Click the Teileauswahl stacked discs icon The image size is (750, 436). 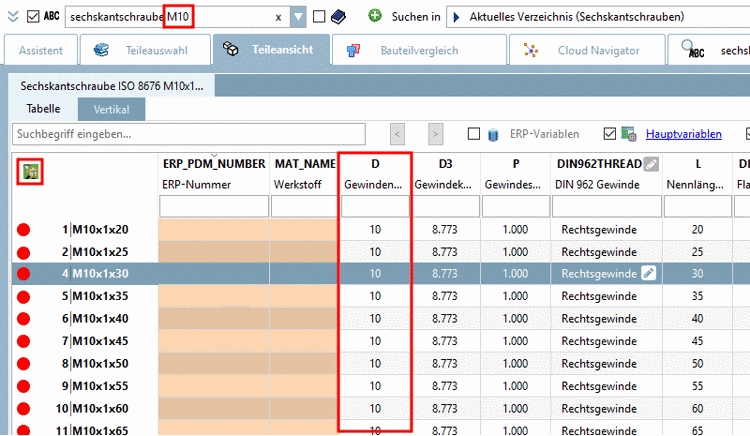click(101, 50)
